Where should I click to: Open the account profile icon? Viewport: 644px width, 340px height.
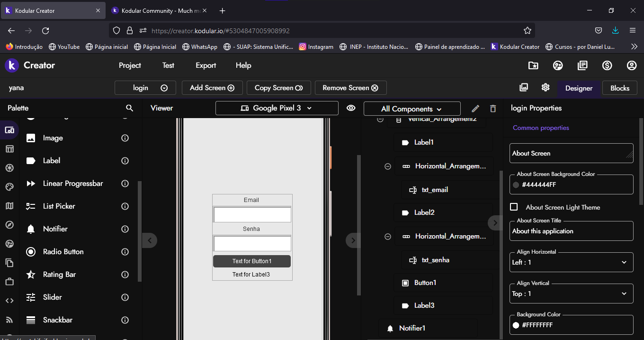(x=632, y=65)
